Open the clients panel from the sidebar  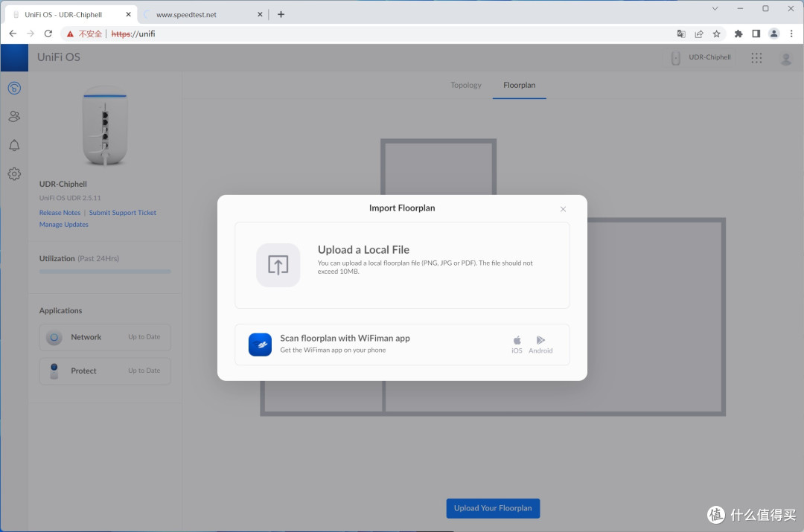pyautogui.click(x=14, y=116)
